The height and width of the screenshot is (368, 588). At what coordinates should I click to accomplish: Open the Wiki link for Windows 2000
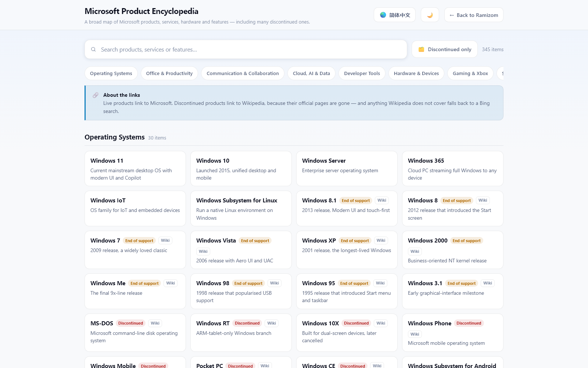[x=415, y=252]
